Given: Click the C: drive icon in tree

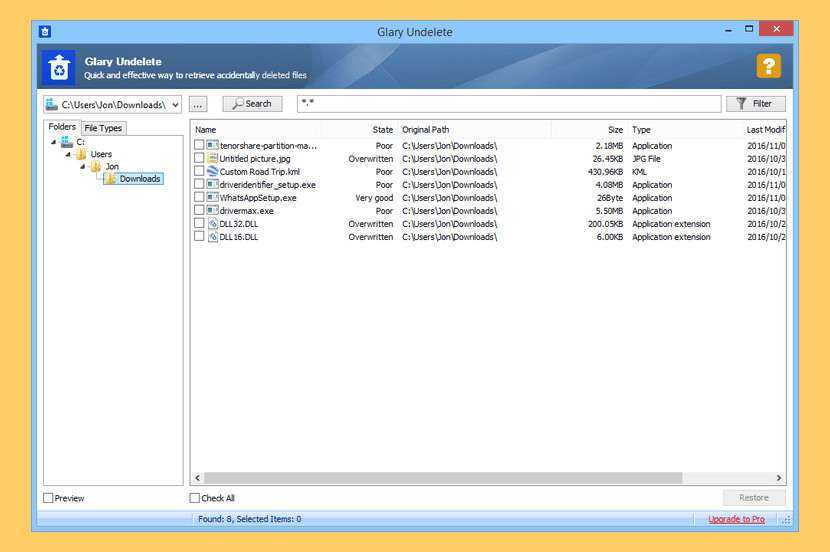Looking at the screenshot, I should [x=66, y=142].
